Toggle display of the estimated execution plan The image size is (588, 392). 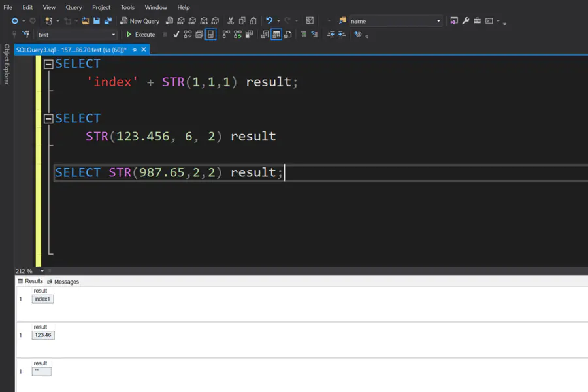[x=188, y=34]
